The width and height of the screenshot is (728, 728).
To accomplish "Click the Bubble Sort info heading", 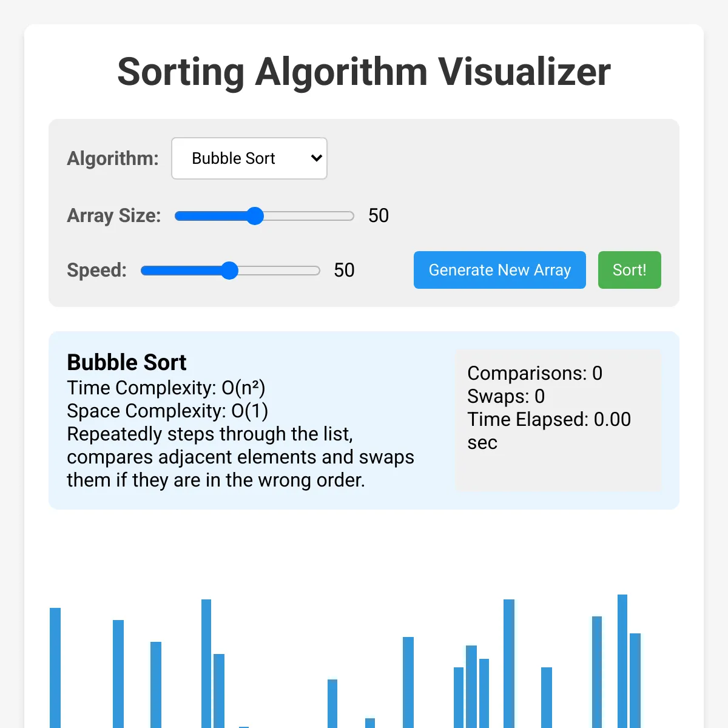I will (x=127, y=362).
